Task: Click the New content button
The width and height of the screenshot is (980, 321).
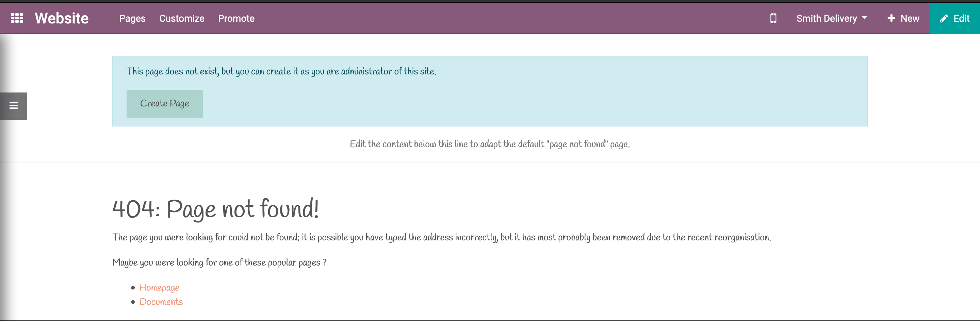Action: (x=903, y=18)
